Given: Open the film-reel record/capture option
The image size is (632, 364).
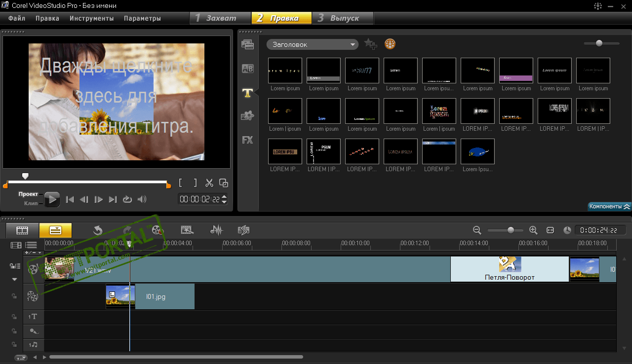Looking at the screenshot, I should tap(157, 230).
